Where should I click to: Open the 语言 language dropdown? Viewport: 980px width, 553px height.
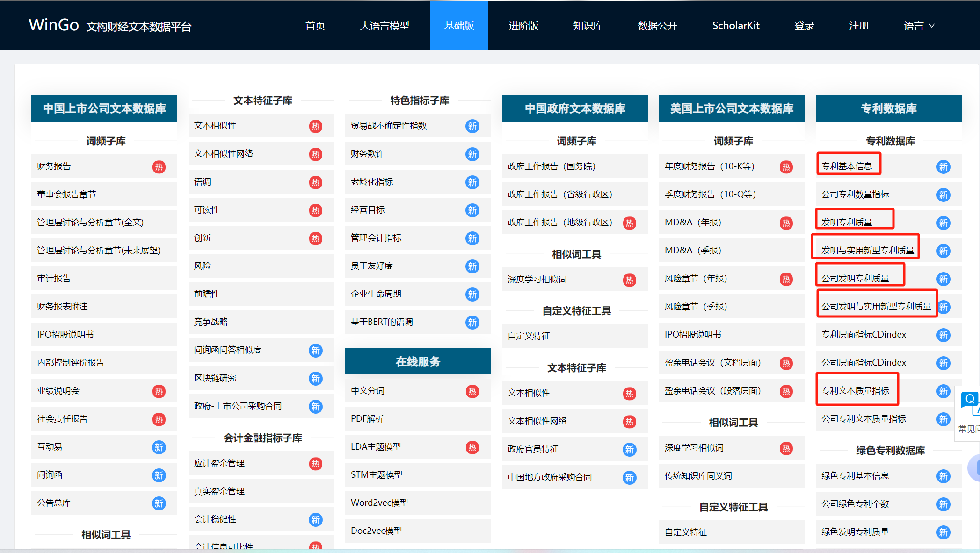(919, 26)
